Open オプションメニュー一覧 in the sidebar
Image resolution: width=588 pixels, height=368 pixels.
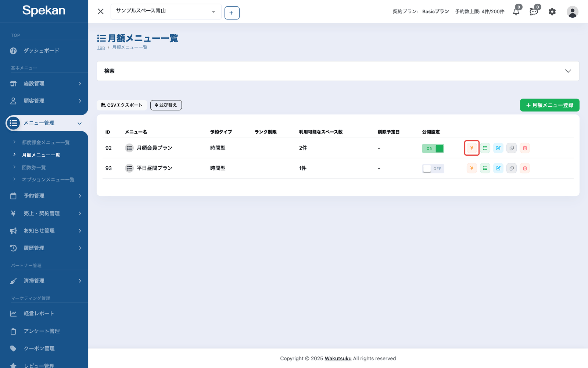point(48,180)
